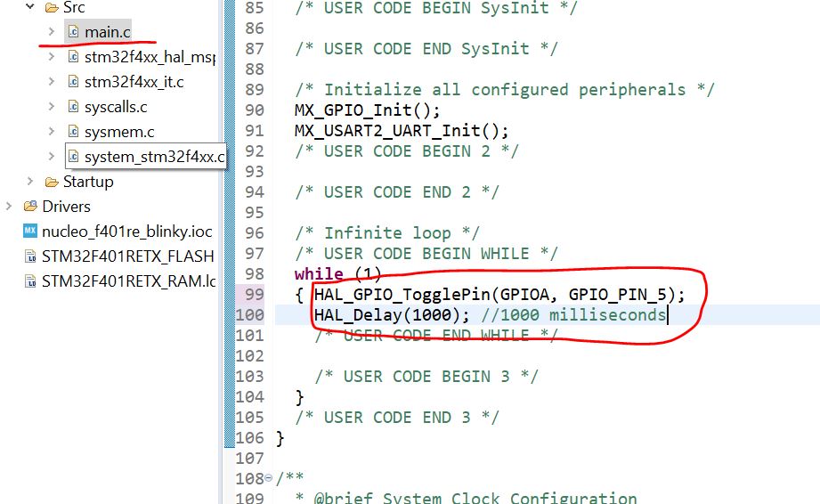The width and height of the screenshot is (820, 504).
Task: Expand the Drivers folder arrow
Action: point(9,207)
